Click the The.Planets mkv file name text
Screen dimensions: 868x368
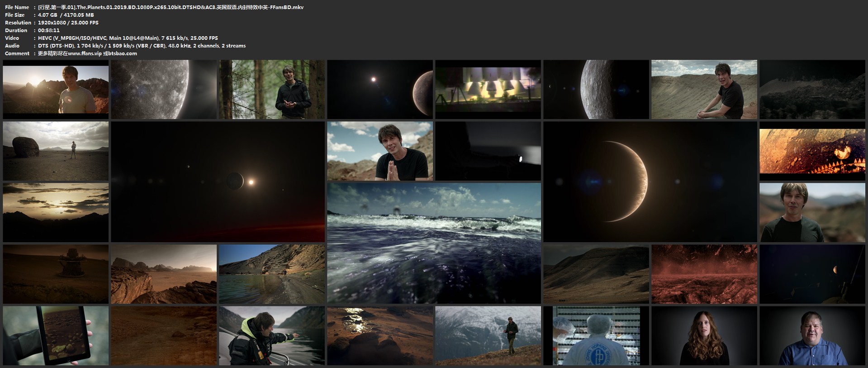(x=171, y=7)
